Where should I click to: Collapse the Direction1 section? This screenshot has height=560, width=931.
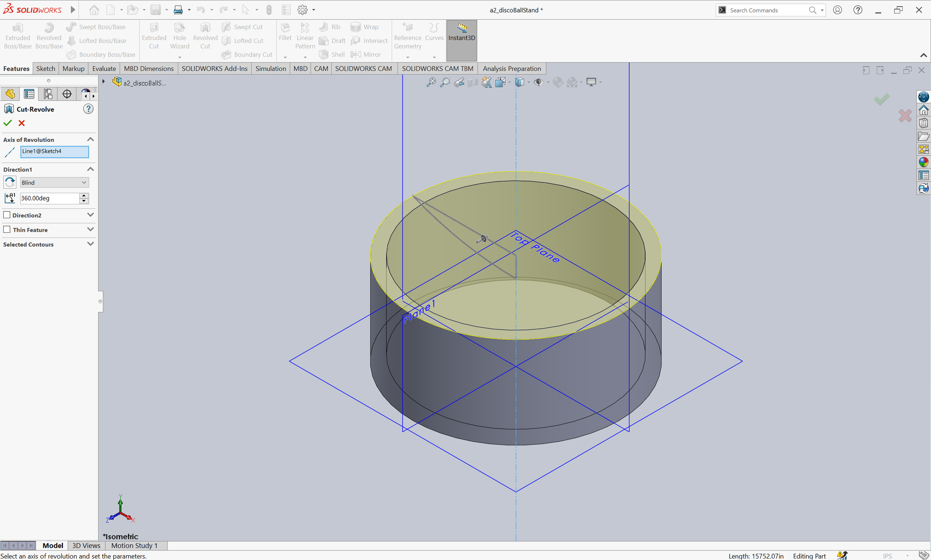click(90, 169)
